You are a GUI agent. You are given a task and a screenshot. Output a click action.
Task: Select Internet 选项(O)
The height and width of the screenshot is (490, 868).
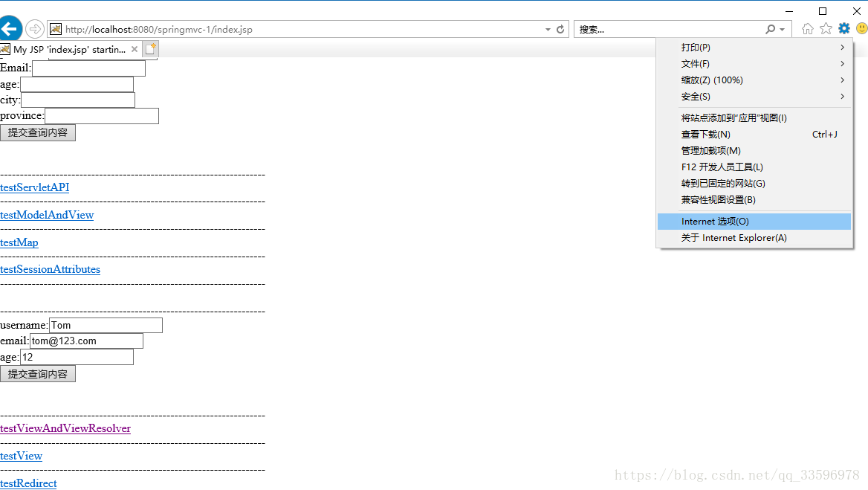[x=754, y=222]
